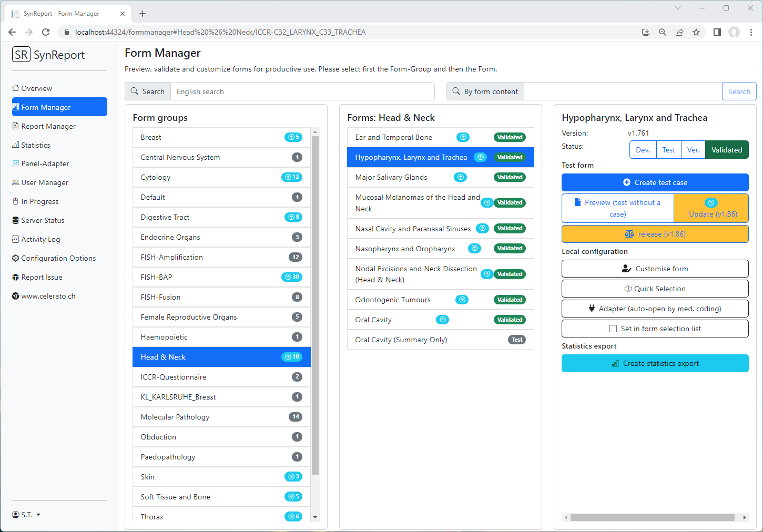Click Create statistics export button
Image resolution: width=763 pixels, height=532 pixels.
[x=655, y=363]
